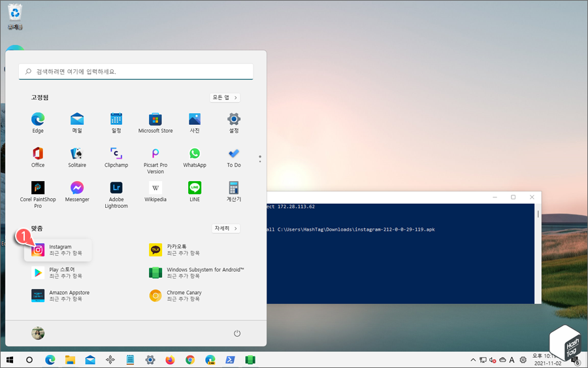Maximize the PowerShell window
The height and width of the screenshot is (368, 588).
click(x=513, y=197)
